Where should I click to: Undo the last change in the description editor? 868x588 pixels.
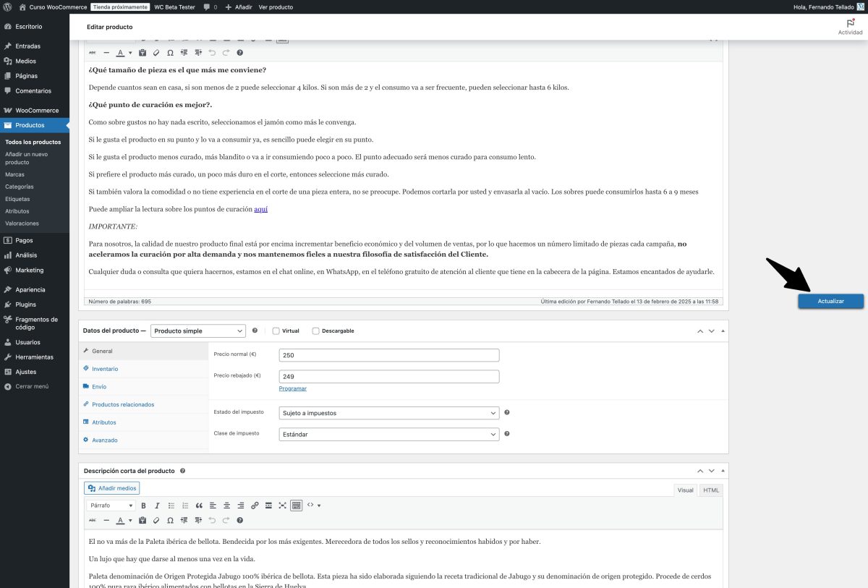pyautogui.click(x=212, y=53)
